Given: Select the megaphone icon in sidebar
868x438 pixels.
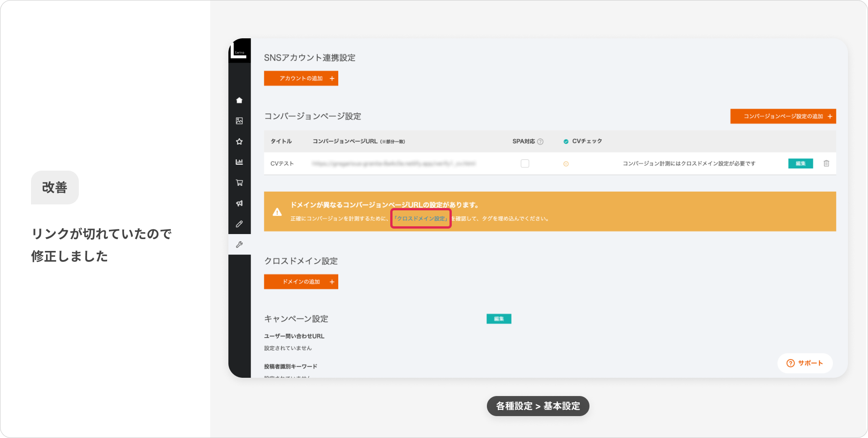Looking at the screenshot, I should 239,203.
